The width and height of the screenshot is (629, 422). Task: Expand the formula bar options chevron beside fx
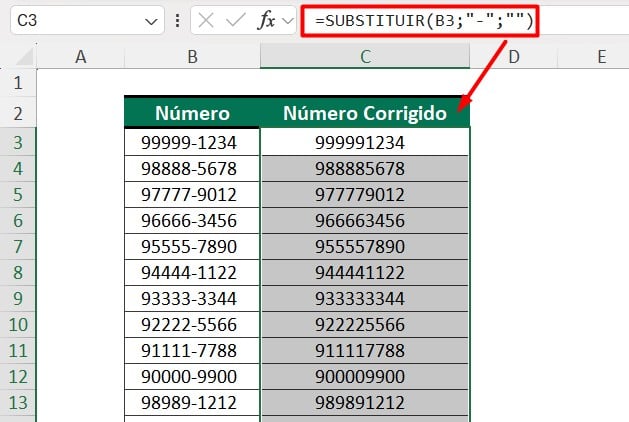point(288,20)
